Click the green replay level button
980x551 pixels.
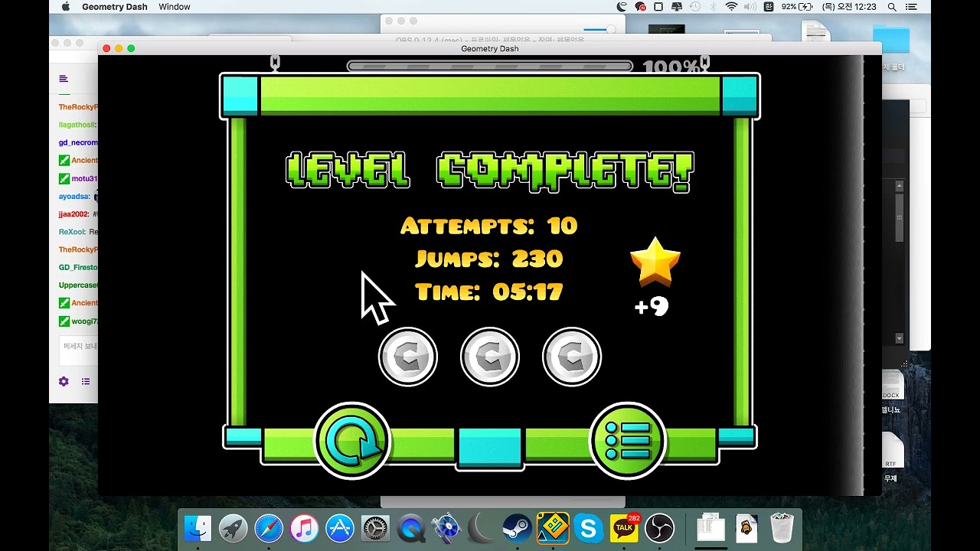(x=352, y=441)
